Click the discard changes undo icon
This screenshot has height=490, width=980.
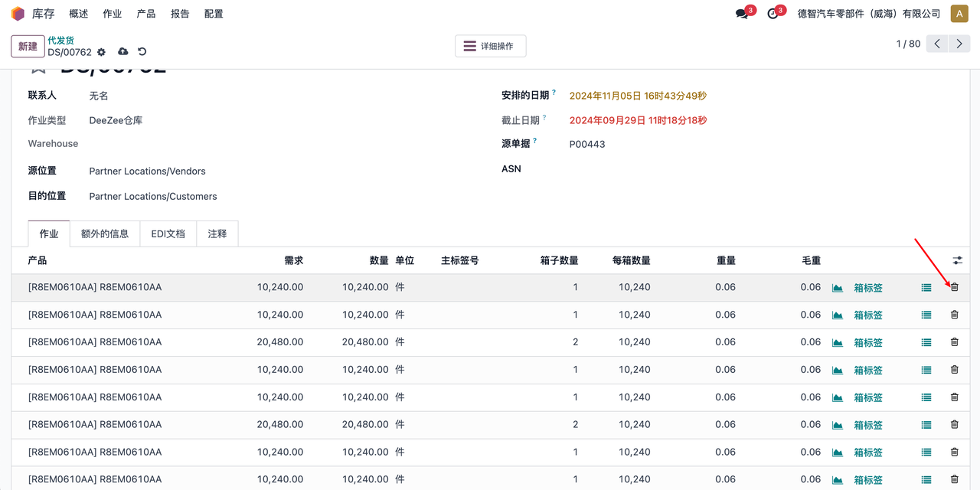click(142, 51)
